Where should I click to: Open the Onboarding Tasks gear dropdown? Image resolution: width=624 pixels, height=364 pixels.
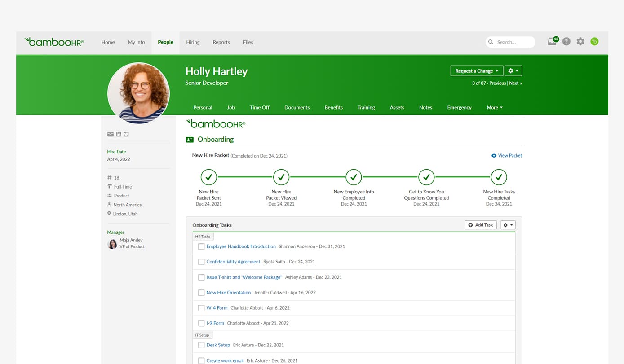tap(508, 225)
